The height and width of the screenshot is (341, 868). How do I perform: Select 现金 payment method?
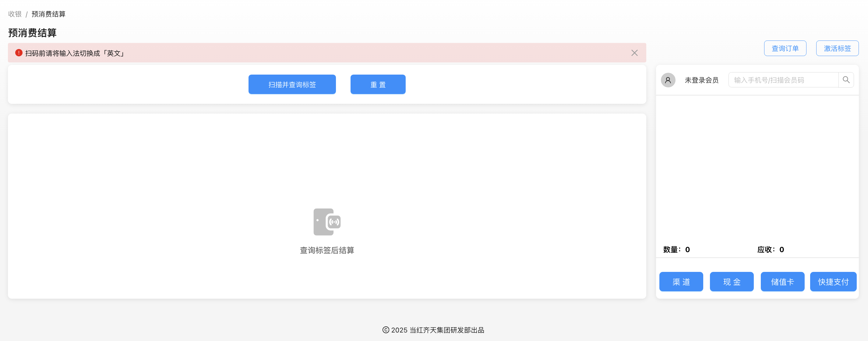[732, 282]
